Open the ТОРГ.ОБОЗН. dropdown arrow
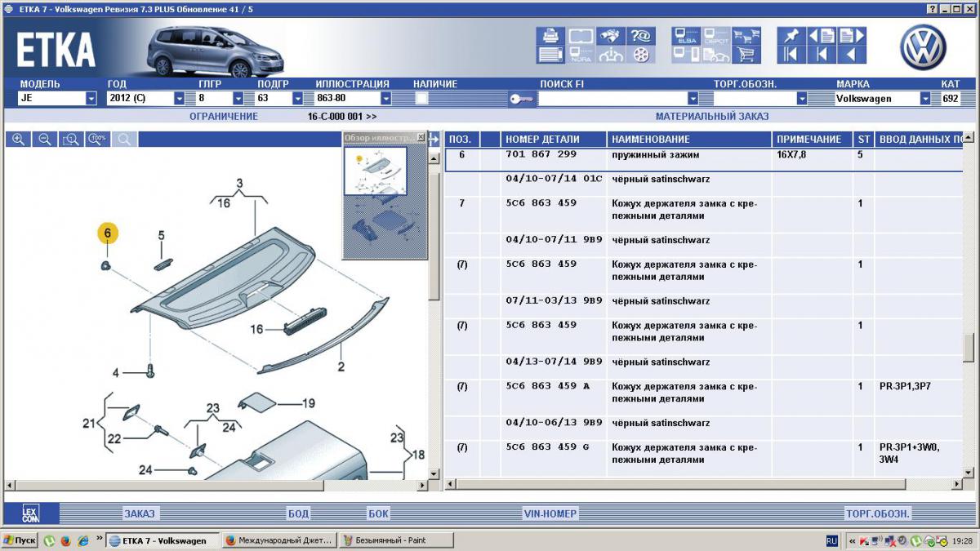This screenshot has width=980, height=551. point(802,99)
